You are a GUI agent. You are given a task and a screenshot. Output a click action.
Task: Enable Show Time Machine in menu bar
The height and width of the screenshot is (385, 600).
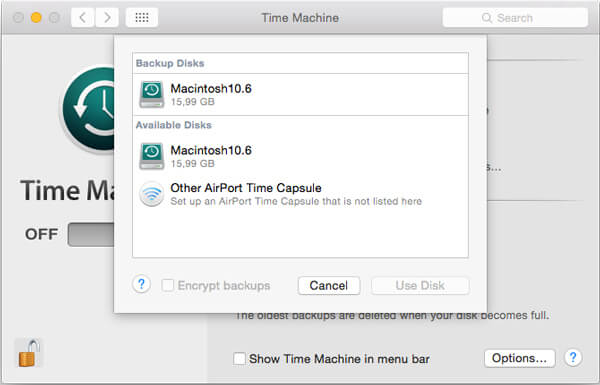click(x=240, y=359)
